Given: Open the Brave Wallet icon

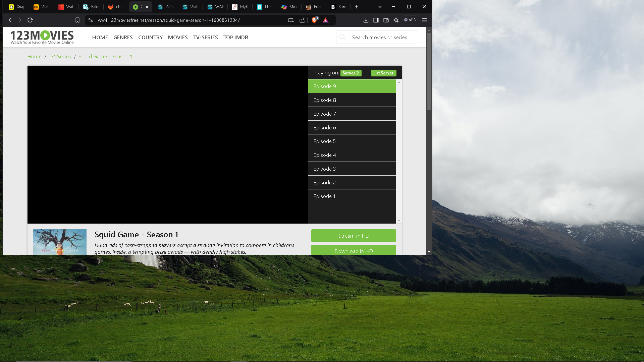Looking at the screenshot, I should (386, 20).
